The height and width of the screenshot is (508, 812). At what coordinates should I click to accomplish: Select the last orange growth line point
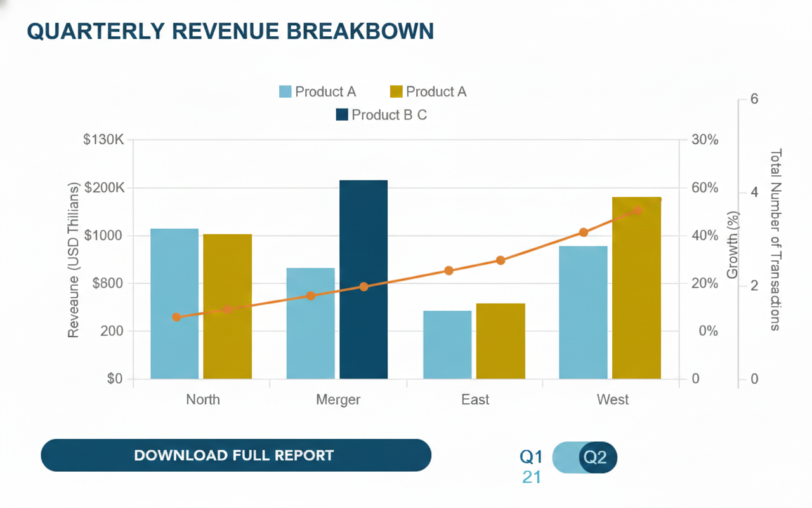[x=638, y=210]
